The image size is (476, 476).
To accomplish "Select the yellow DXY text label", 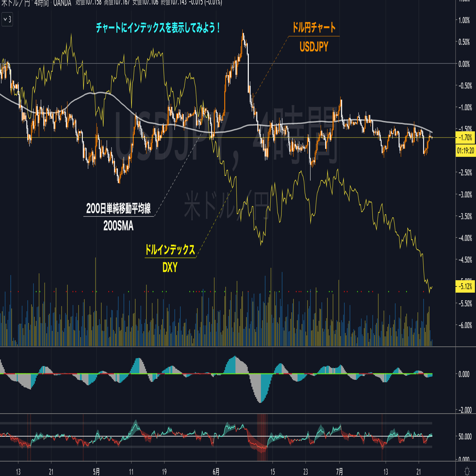I will click(x=170, y=267).
